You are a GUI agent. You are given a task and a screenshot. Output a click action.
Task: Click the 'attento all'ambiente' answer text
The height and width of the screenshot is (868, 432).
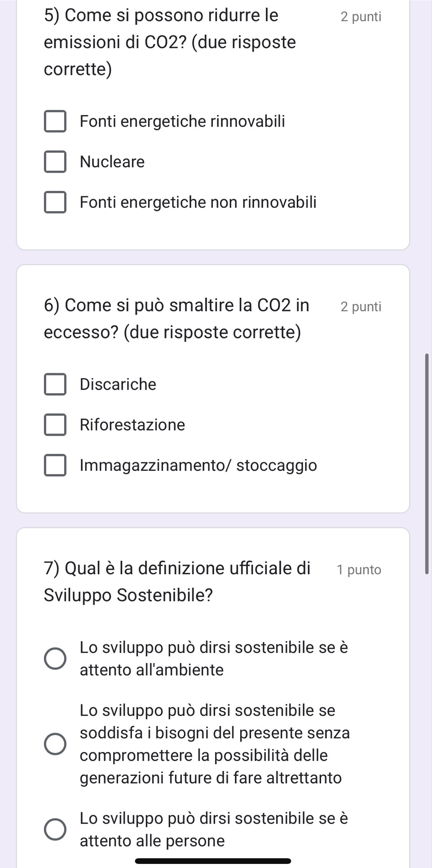152,670
